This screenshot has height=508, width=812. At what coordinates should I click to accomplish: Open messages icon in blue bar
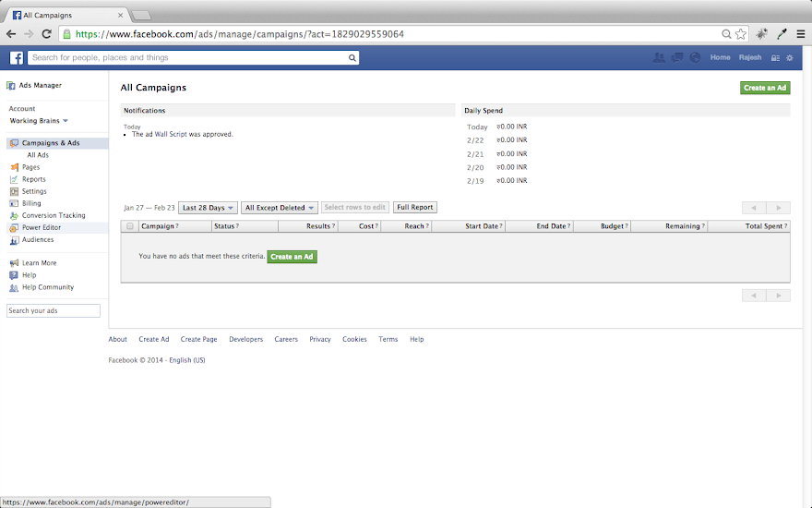click(677, 57)
